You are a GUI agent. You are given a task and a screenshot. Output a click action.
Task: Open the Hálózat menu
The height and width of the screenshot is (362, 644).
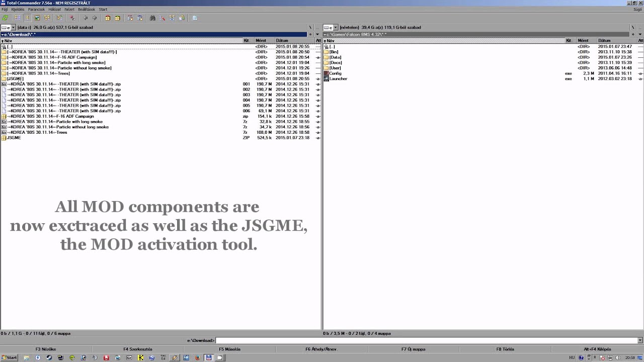click(54, 9)
